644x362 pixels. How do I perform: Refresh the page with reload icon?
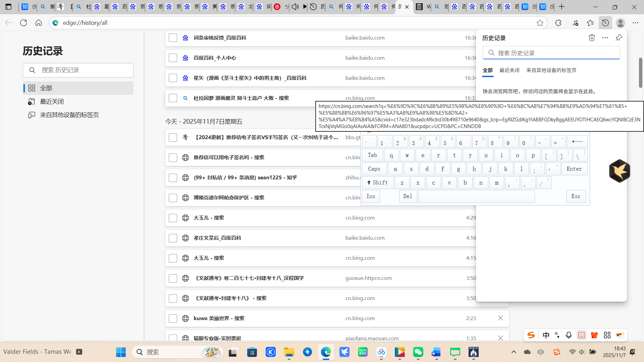click(x=23, y=23)
